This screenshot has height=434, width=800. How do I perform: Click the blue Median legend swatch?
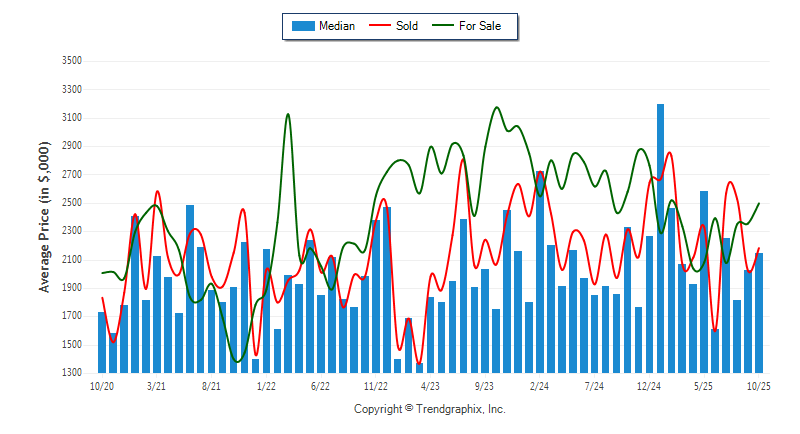coord(302,26)
